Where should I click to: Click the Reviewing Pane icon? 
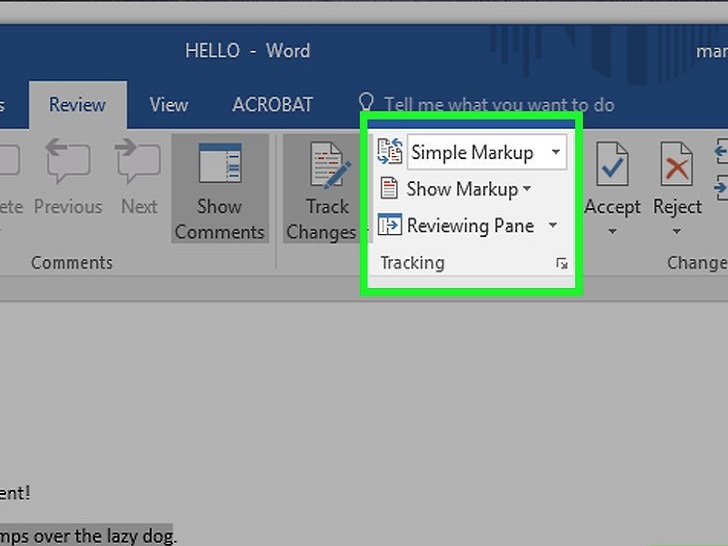390,225
